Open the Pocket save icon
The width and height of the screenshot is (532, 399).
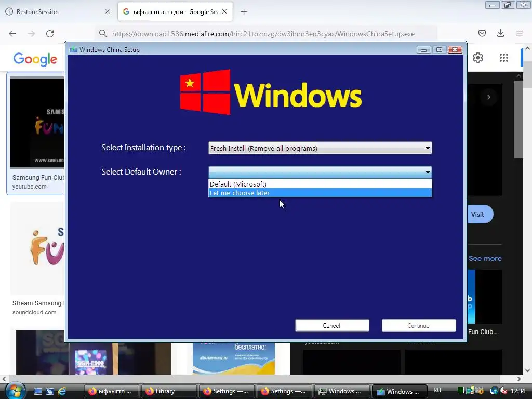[482, 33]
